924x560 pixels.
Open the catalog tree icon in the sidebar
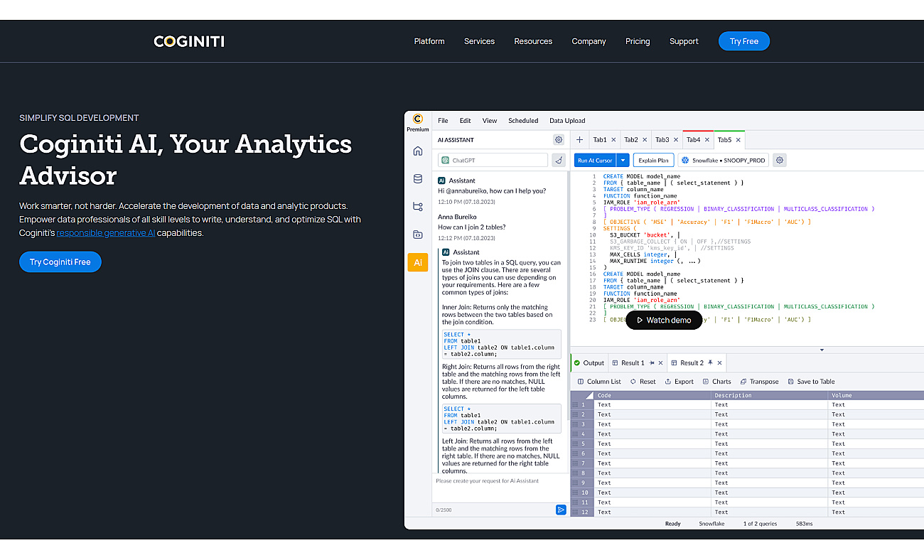pyautogui.click(x=418, y=207)
